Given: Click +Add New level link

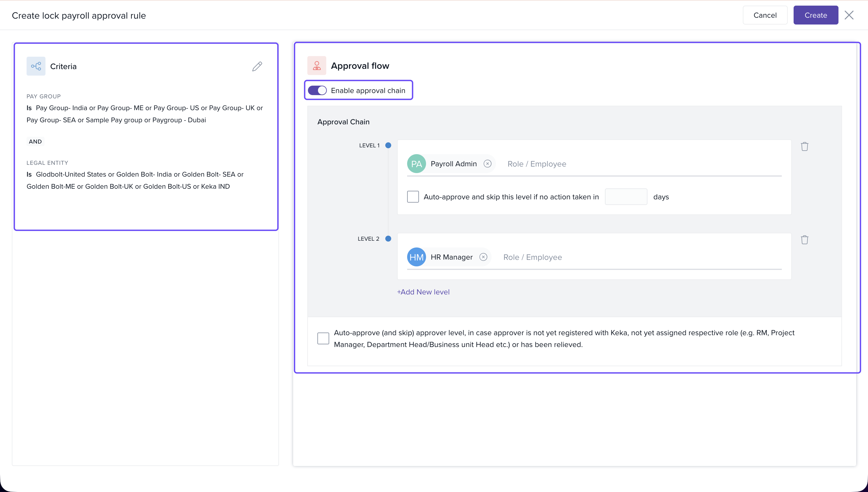Looking at the screenshot, I should tap(423, 292).
